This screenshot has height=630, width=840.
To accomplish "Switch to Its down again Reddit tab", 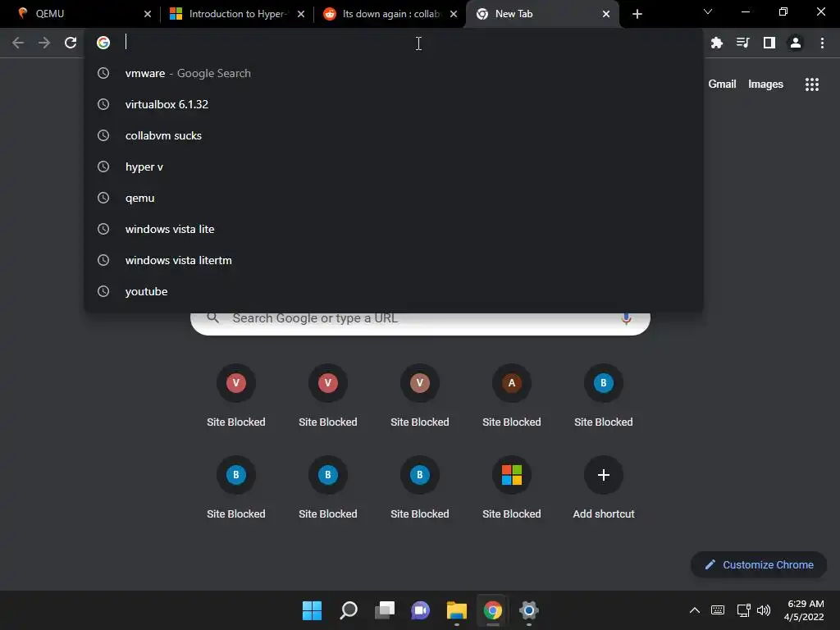I will tap(390, 14).
